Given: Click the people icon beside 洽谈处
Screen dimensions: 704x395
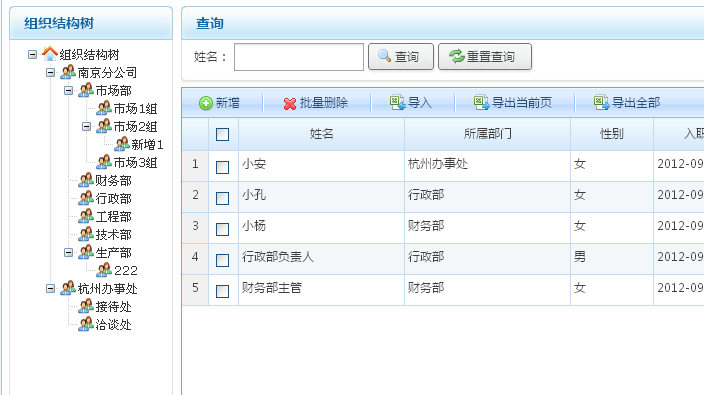Looking at the screenshot, I should click(x=86, y=324).
